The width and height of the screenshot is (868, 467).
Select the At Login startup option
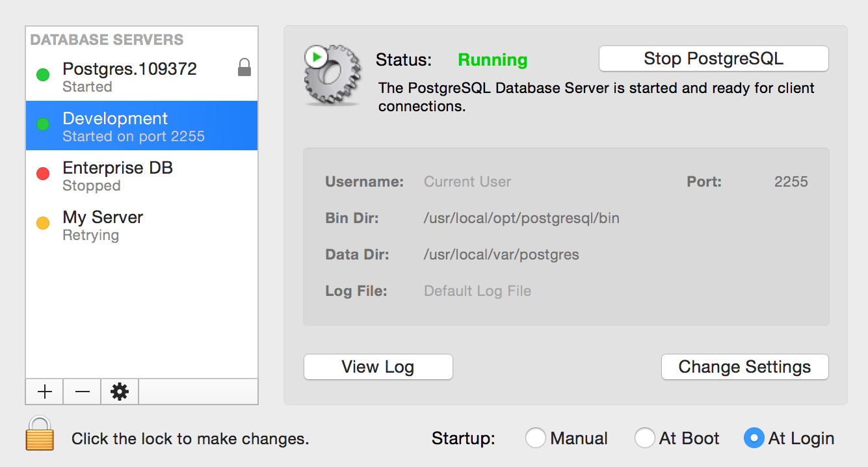(754, 438)
